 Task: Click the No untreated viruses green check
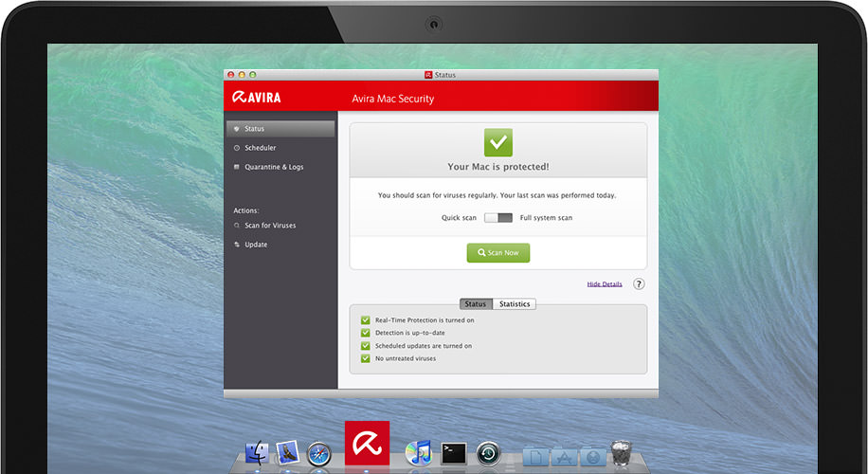pos(366,358)
